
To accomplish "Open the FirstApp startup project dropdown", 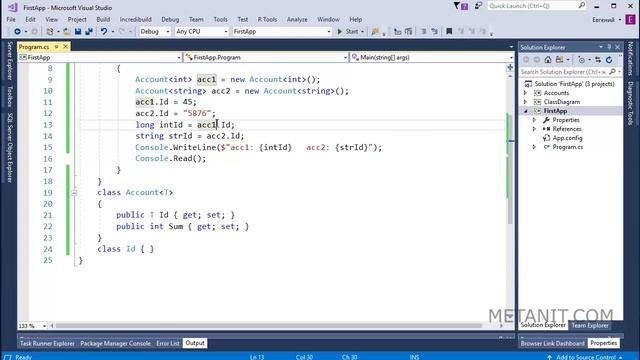I will [282, 31].
